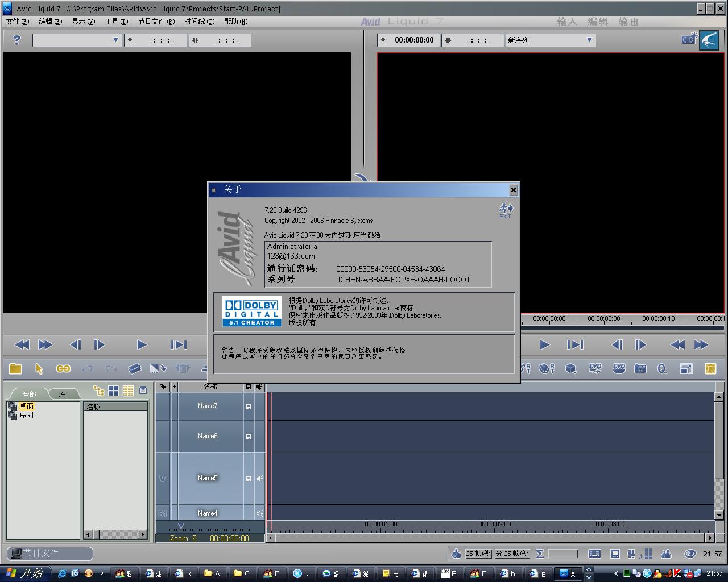Image resolution: width=728 pixels, height=582 pixels.
Task: Switch project panel to thumbnail grid view
Action: tap(114, 390)
